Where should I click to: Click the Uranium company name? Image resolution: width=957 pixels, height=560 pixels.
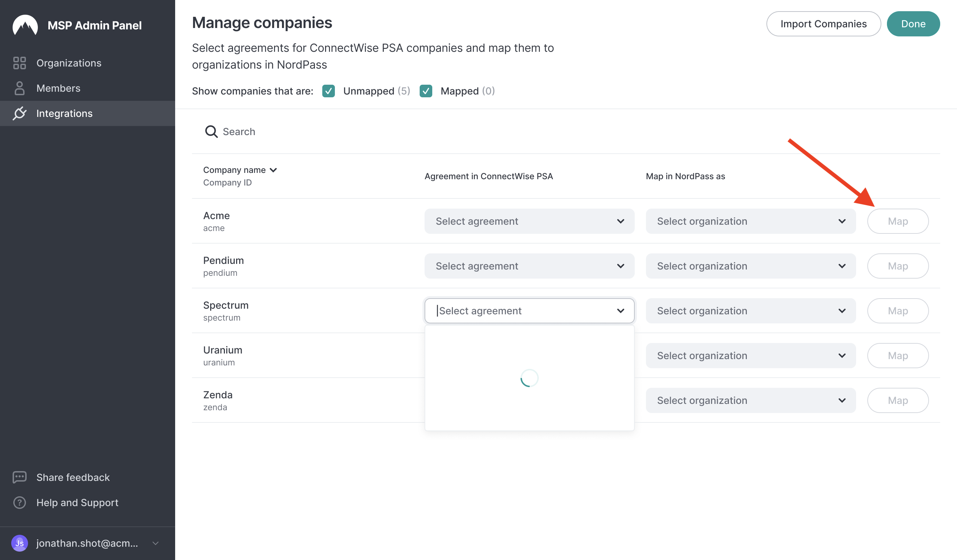click(222, 350)
